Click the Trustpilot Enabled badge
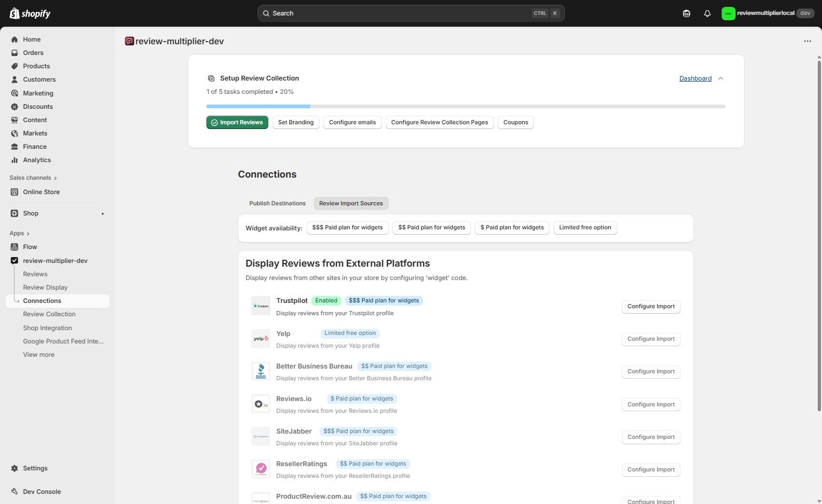The image size is (822, 504). [x=326, y=301]
